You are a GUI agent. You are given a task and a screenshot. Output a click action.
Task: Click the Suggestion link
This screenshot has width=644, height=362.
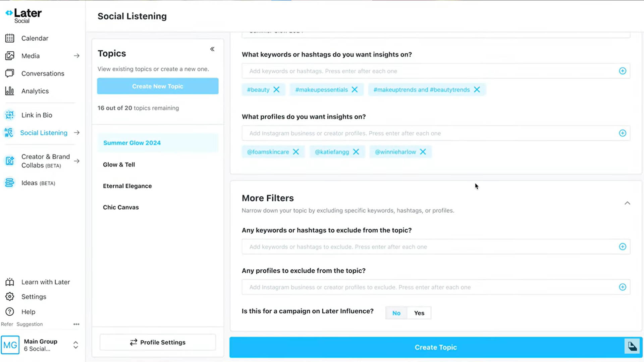click(30, 324)
